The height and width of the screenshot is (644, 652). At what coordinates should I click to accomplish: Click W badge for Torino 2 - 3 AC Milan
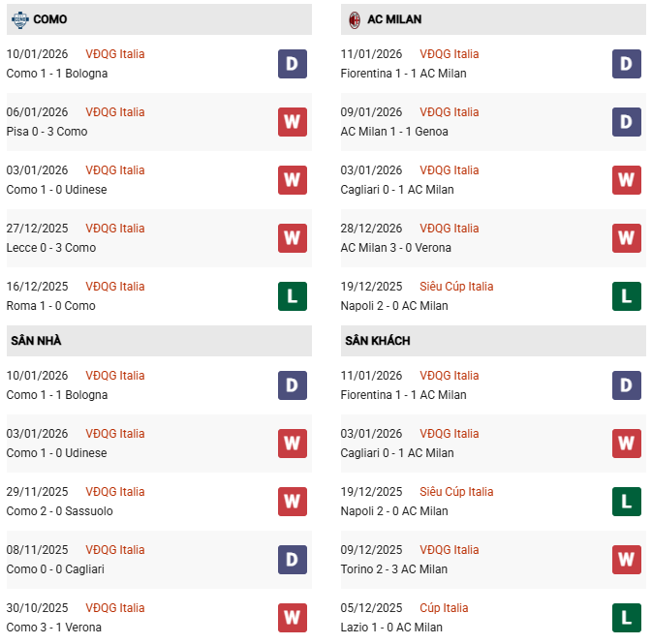pos(626,560)
